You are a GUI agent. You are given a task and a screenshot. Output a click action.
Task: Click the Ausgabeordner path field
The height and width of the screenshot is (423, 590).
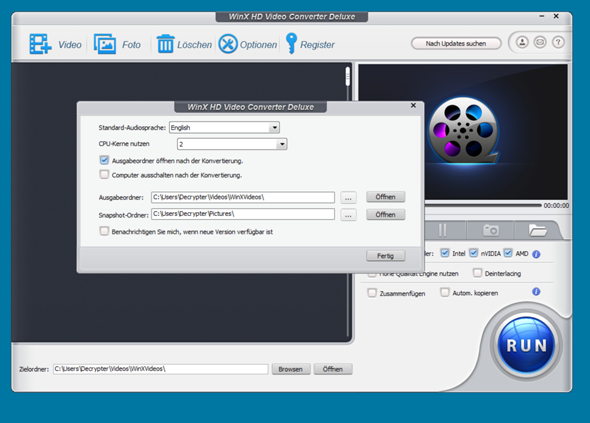[243, 197]
